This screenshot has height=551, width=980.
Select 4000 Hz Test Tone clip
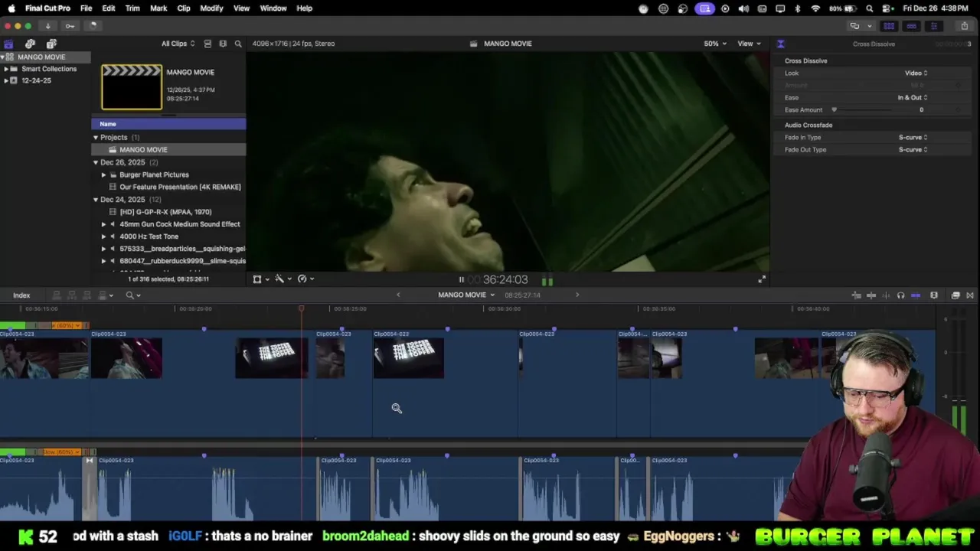(x=149, y=236)
